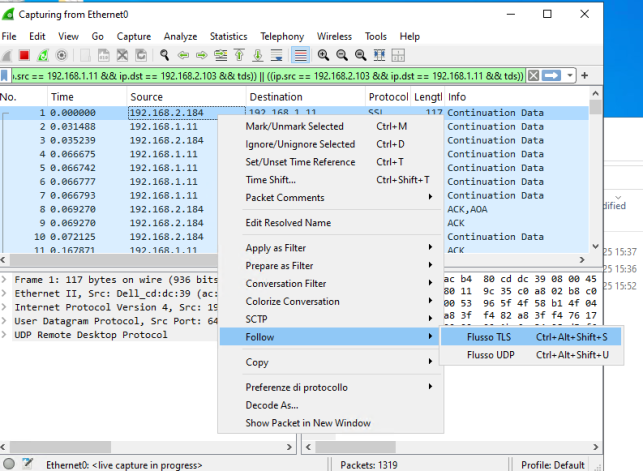Choose Edit Resolved Name
This screenshot has height=471, width=643.
pyautogui.click(x=330, y=223)
